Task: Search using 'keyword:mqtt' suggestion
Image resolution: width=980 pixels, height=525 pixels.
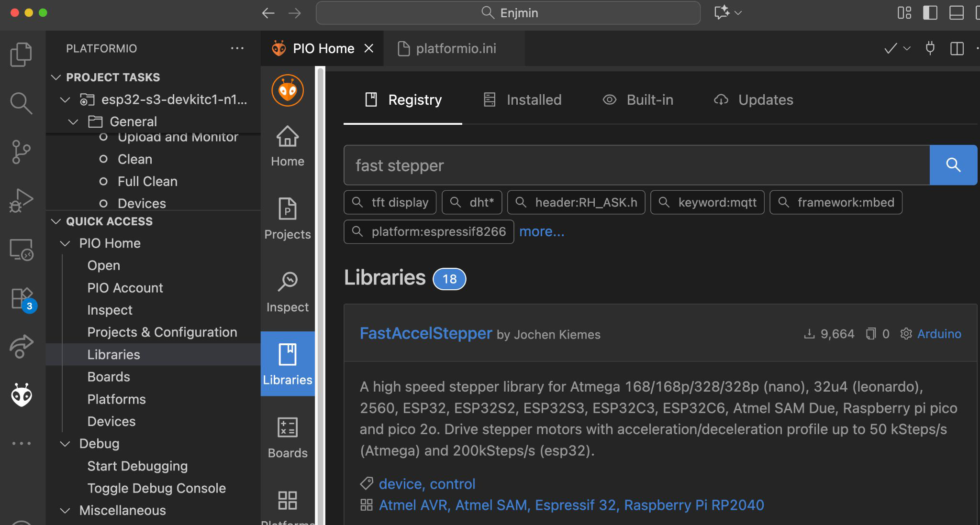Action: 707,202
